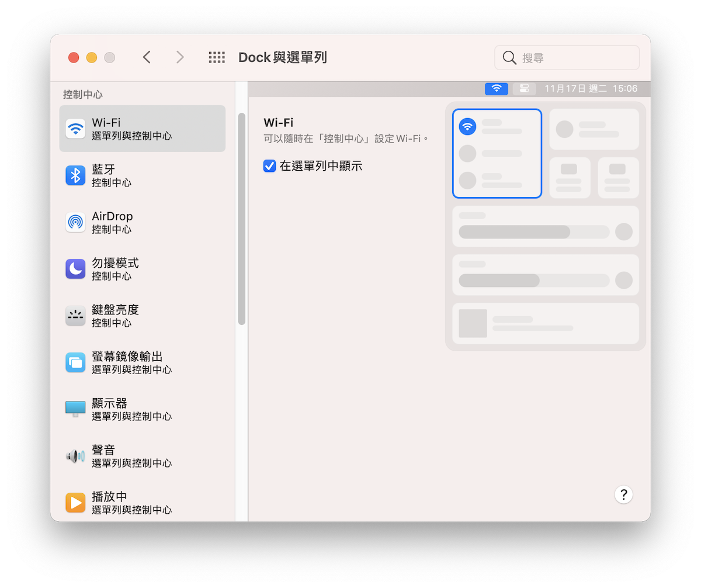Click the 鍵盤亮度 label text
Screen dimensions: 701x588
click(115, 310)
